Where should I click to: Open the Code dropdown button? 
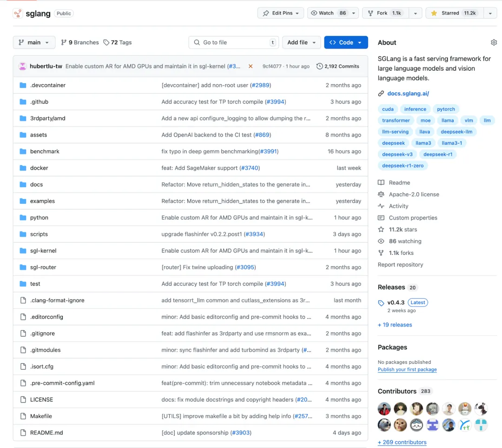click(x=346, y=42)
